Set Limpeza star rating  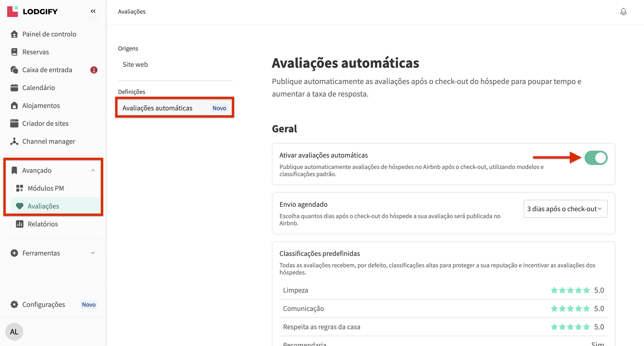570,290
